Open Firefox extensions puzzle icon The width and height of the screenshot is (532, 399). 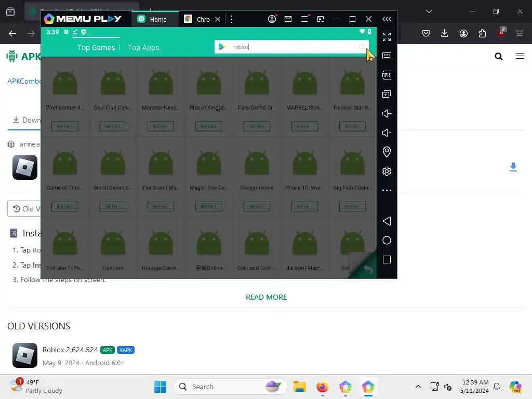pyautogui.click(x=482, y=33)
